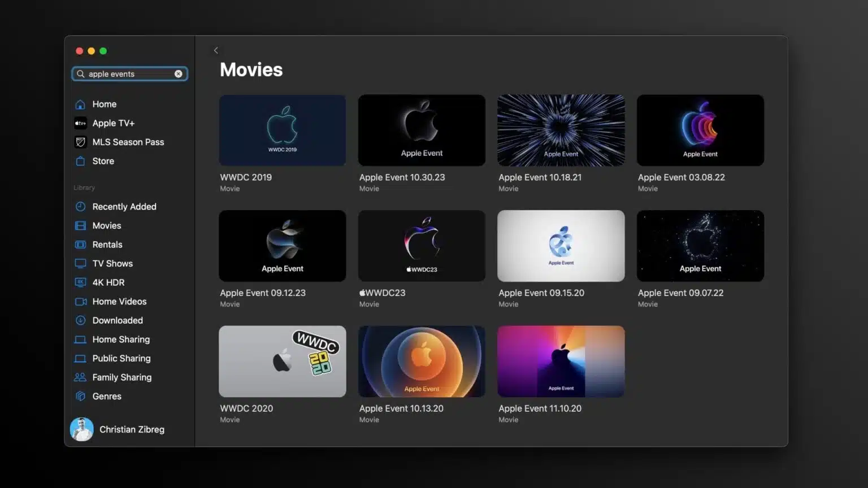Go back using the chevron arrow
This screenshot has width=868, height=488.
coord(216,50)
